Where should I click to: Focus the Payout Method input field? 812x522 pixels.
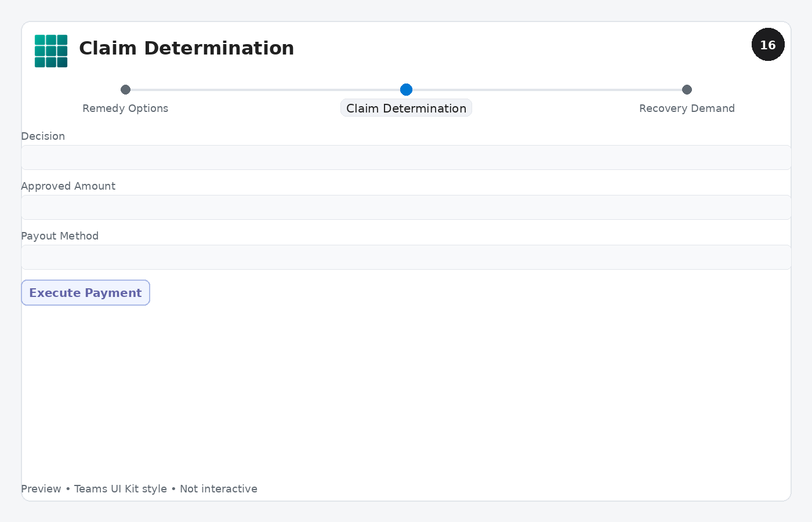point(406,257)
